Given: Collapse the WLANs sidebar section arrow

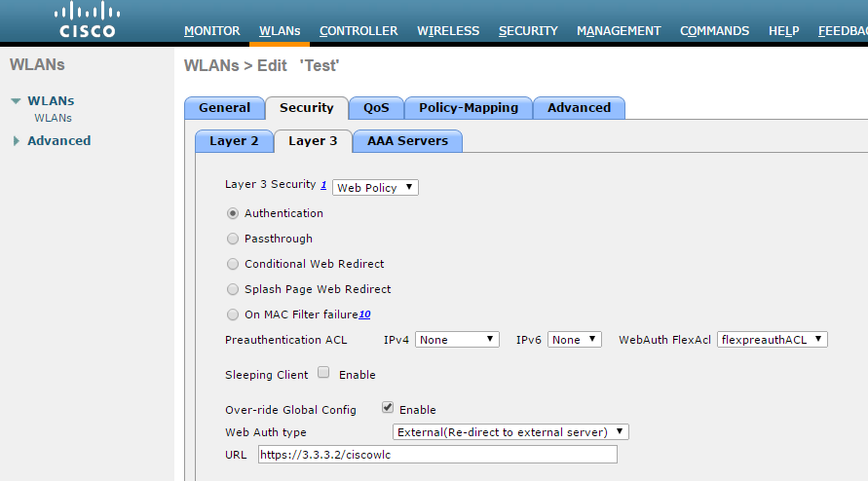Looking at the screenshot, I should click(16, 100).
